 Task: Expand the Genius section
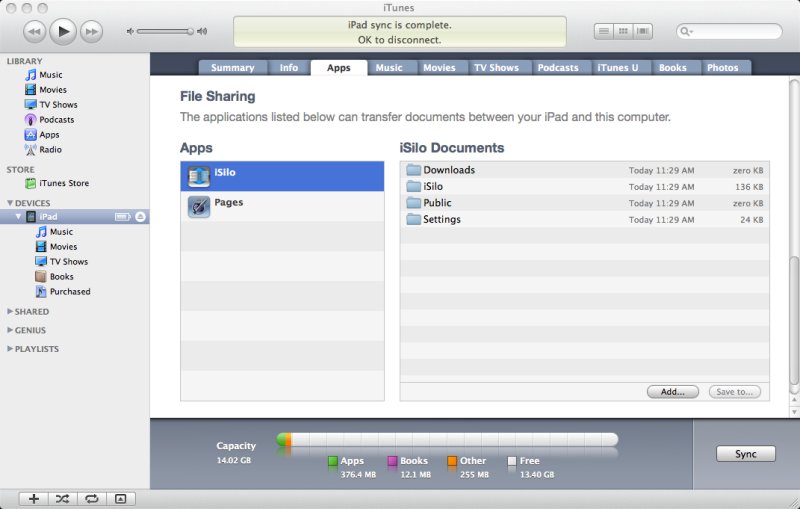pyautogui.click(x=10, y=330)
